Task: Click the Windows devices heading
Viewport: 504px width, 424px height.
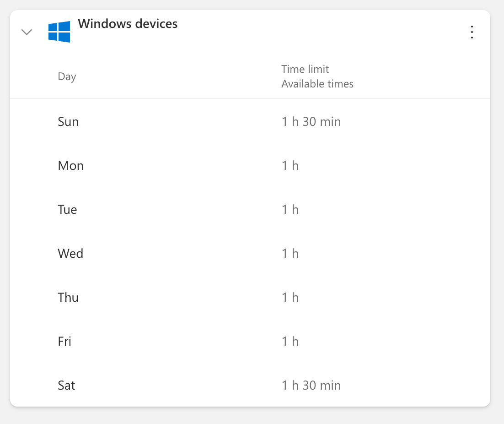Action: click(128, 24)
